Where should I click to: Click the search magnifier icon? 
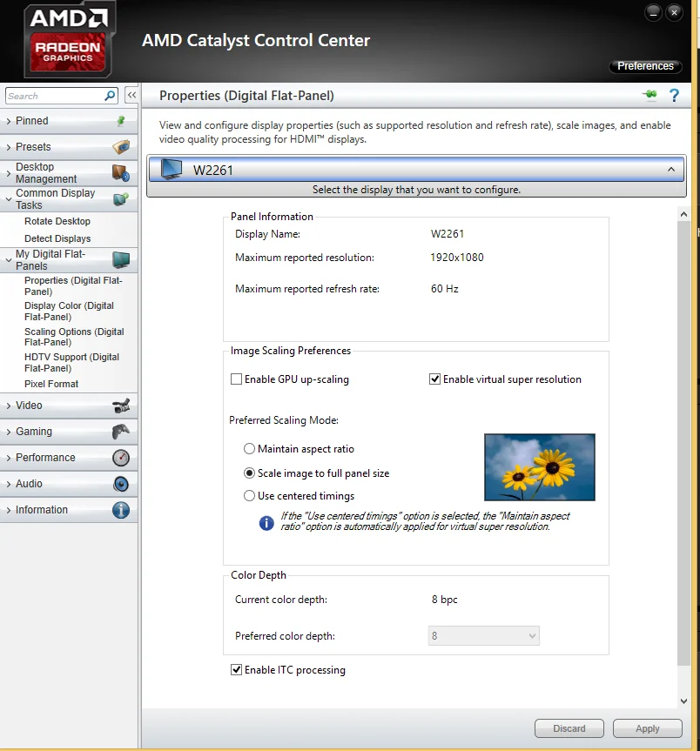pos(110,96)
